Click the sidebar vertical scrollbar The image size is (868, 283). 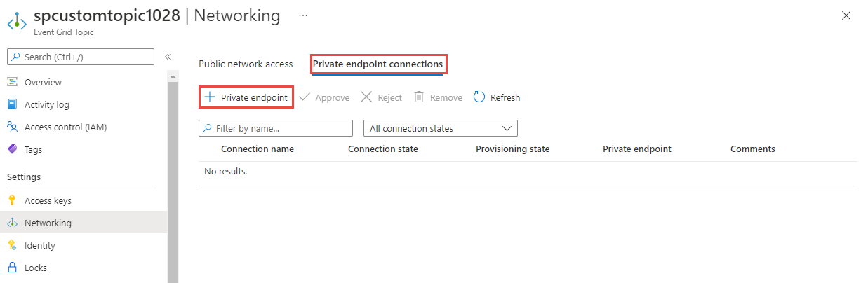[173, 175]
